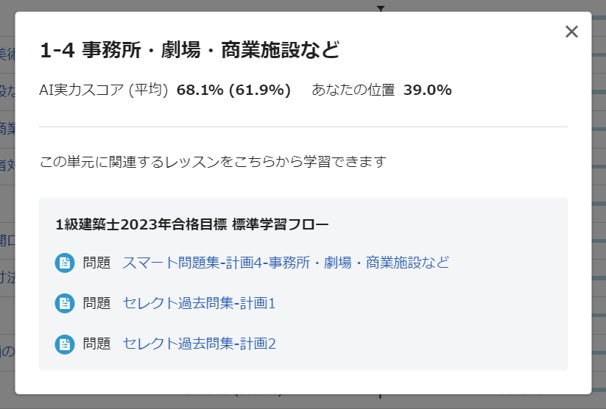The image size is (606, 409).
Task: Open スマート問題集-計画4-事務所・劇場・商業施設など link
Action: pyautogui.click(x=285, y=263)
